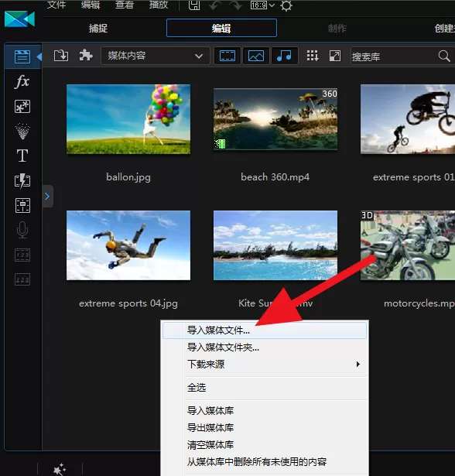Open the Particle Room icon
Image resolution: width=455 pixels, height=476 pixels.
coord(22,131)
